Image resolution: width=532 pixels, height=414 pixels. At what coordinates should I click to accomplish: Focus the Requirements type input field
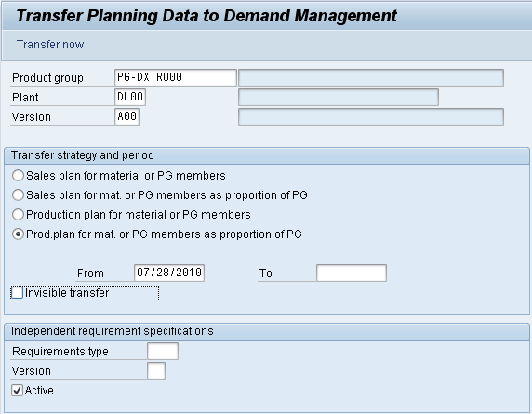point(163,352)
